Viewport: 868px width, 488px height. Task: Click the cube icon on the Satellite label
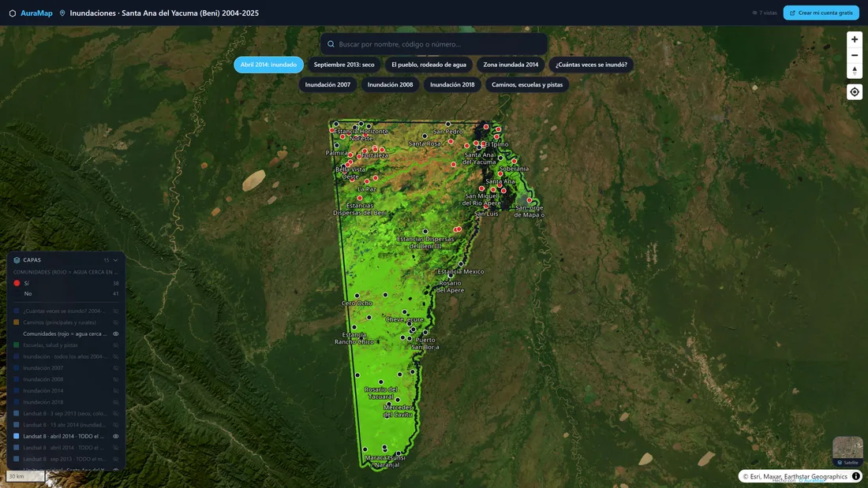pos(840,463)
